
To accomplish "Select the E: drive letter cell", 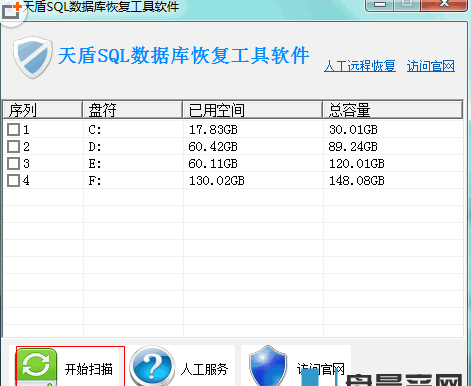I will tap(95, 164).
